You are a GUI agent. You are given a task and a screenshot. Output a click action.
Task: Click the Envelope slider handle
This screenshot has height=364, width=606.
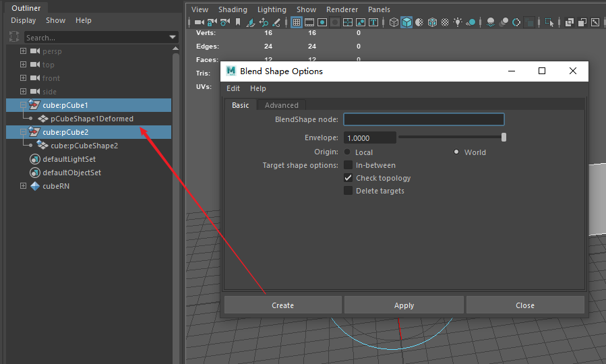tap(504, 138)
